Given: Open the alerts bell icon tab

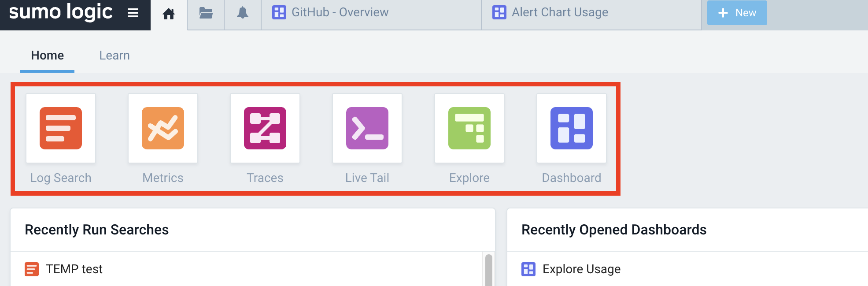Looking at the screenshot, I should 243,13.
